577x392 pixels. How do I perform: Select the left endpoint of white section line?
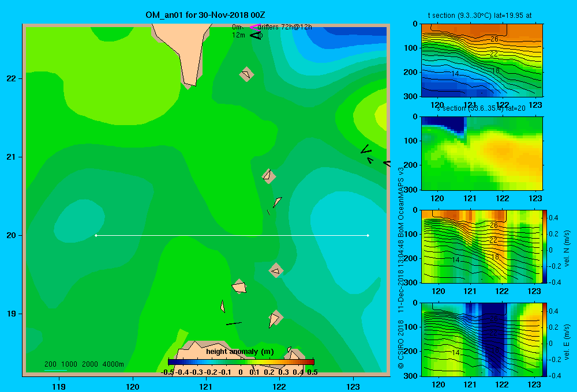pyautogui.click(x=96, y=235)
